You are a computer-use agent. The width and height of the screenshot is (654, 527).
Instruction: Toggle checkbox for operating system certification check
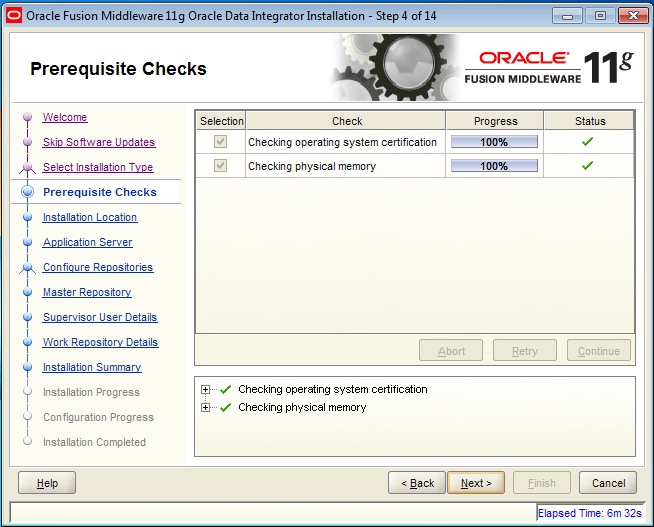click(220, 142)
